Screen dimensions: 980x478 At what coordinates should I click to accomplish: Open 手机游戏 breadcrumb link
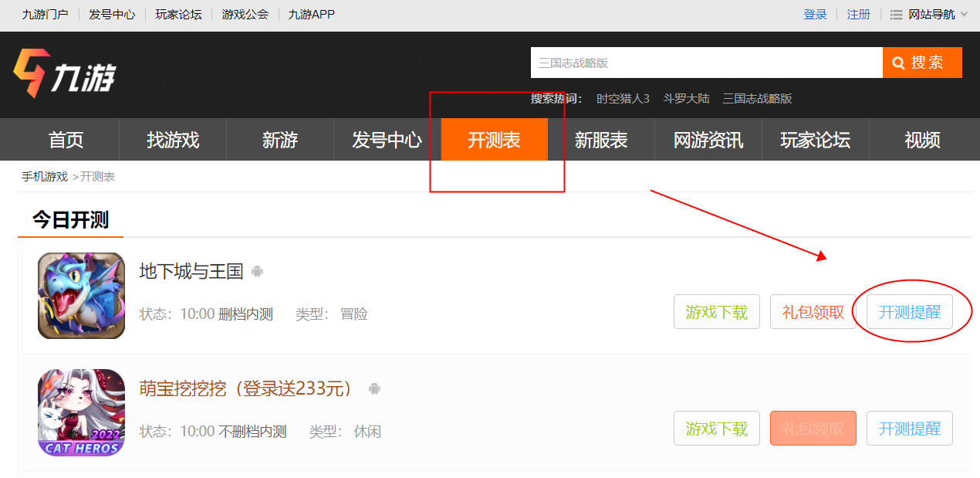[x=45, y=177]
